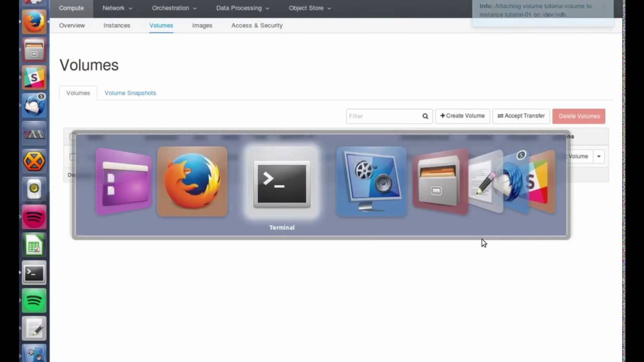Image resolution: width=644 pixels, height=362 pixels.
Task: Click the Info attaching volume notification text
Action: click(536, 10)
